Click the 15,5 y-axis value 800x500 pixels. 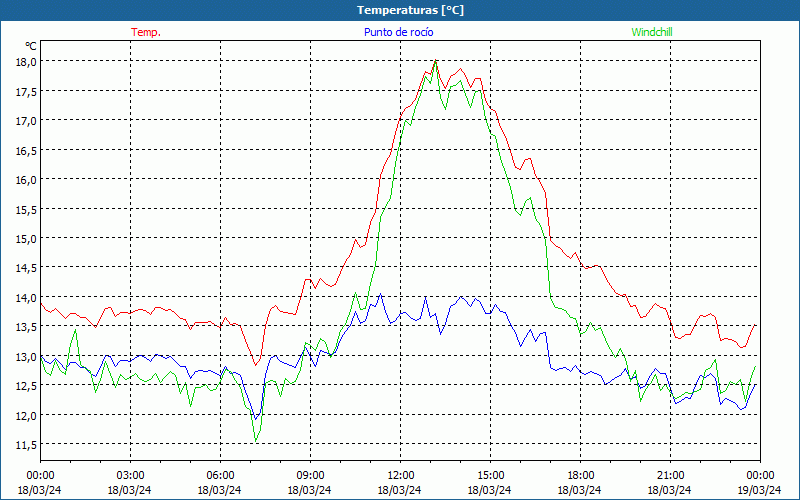point(27,209)
